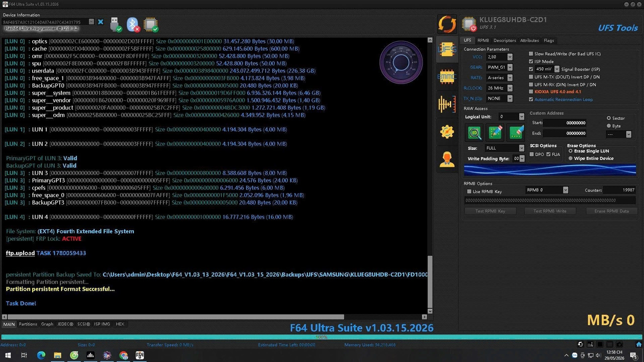Click the identify chip magnifier icon
Image resolution: width=644 pixels, height=362 pixels.
click(474, 132)
